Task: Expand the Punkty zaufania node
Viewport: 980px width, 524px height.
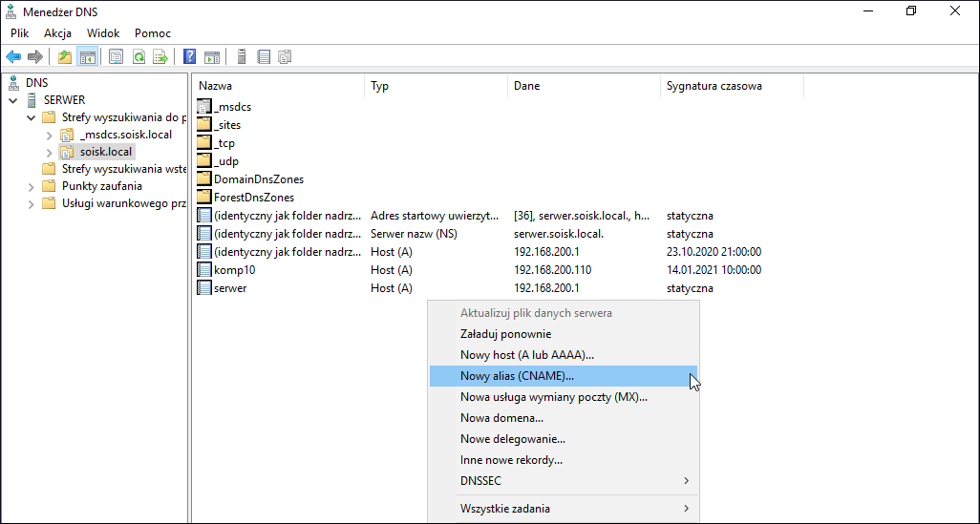Action: coord(31,186)
